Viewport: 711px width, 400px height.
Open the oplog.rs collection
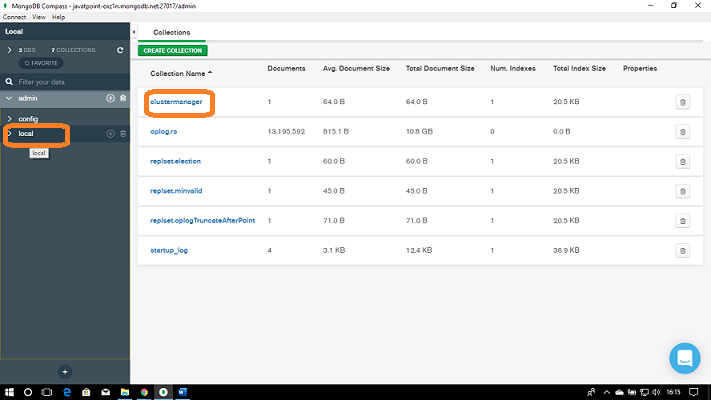click(164, 132)
